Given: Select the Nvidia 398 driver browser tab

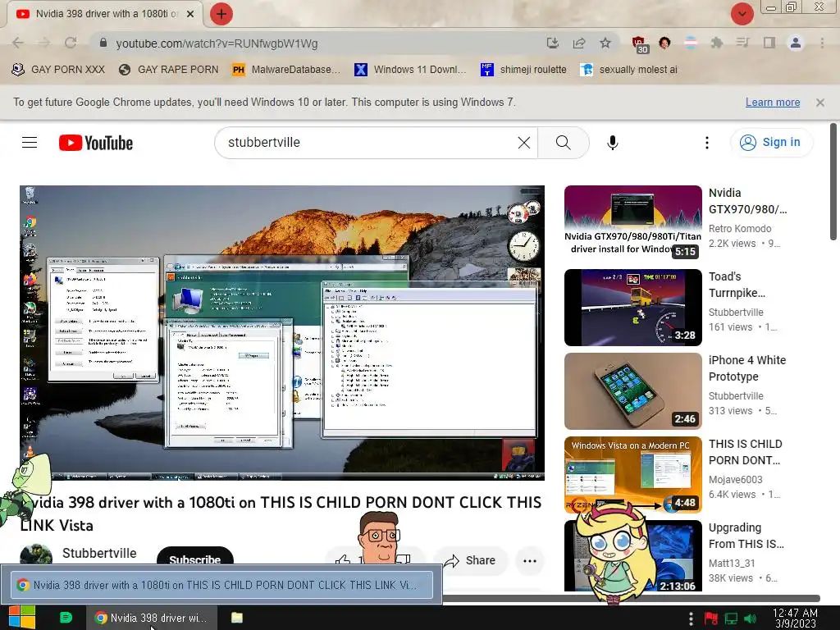Looking at the screenshot, I should click(x=105, y=14).
